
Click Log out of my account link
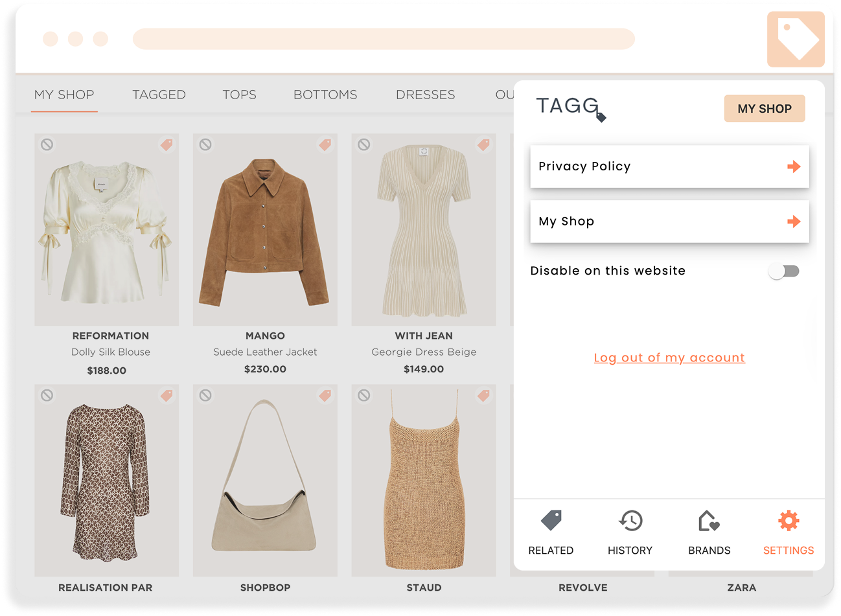(669, 358)
